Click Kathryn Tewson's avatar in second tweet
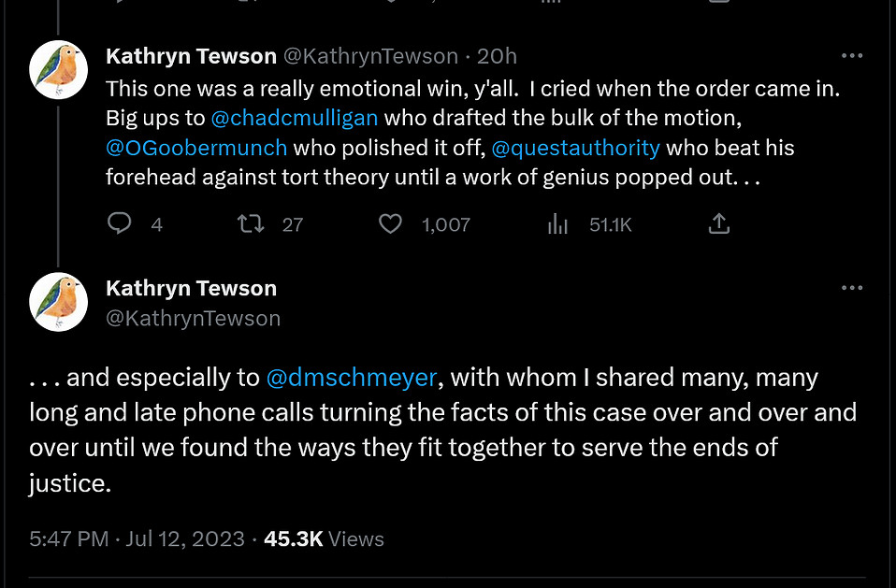The width and height of the screenshot is (896, 588). [59, 302]
